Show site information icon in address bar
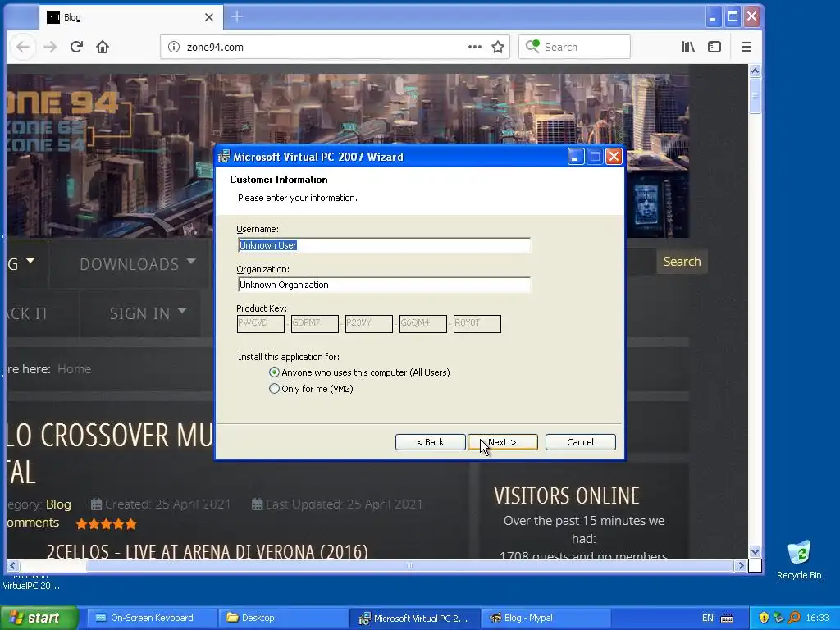The height and width of the screenshot is (630, 840). click(174, 47)
